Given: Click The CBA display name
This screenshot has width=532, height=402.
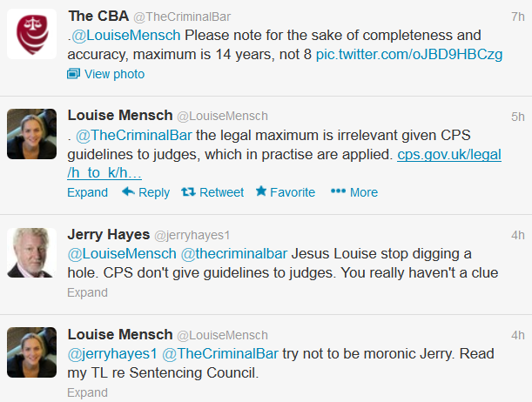Looking at the screenshot, I should coord(98,16).
